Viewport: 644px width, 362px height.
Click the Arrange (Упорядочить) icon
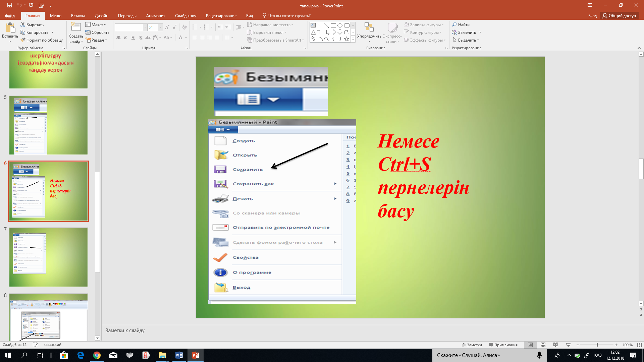click(369, 28)
